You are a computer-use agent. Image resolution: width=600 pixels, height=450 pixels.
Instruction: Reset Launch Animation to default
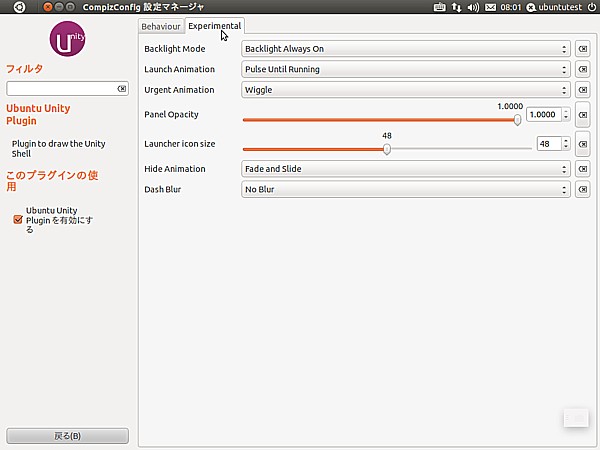point(583,69)
